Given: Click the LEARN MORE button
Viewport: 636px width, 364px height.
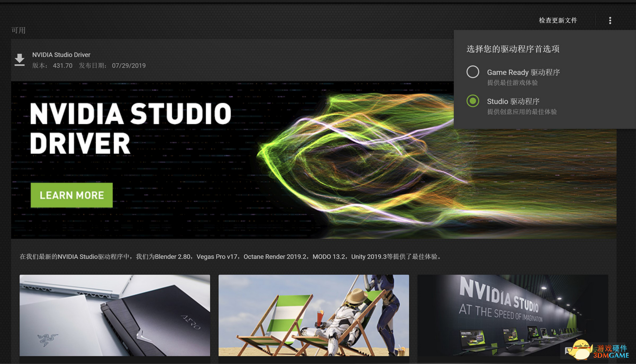Looking at the screenshot, I should pos(72,195).
